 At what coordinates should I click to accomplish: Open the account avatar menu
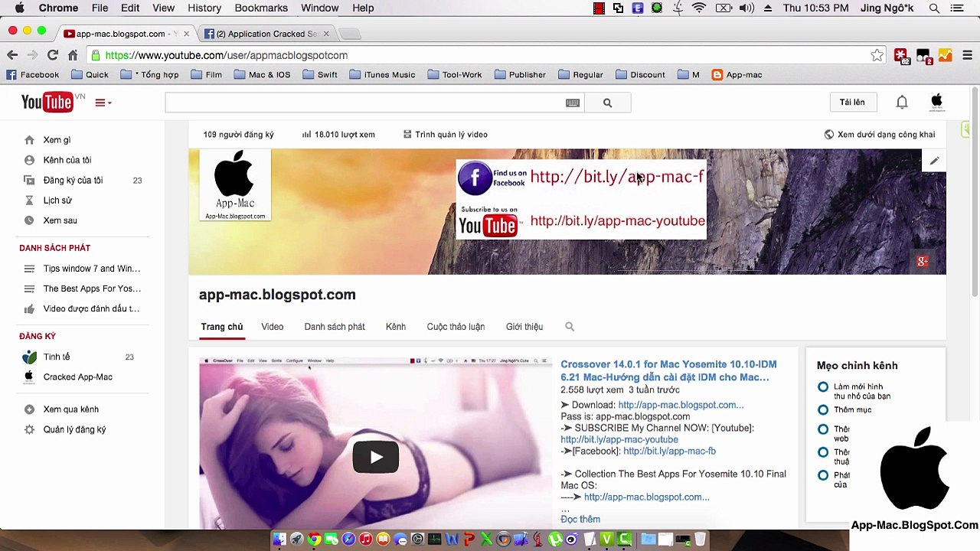(x=936, y=102)
